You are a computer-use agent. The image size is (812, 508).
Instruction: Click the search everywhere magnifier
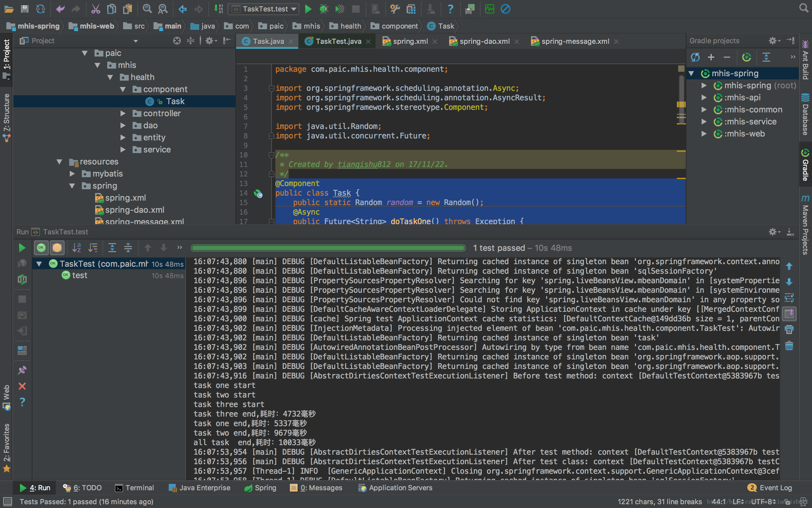pyautogui.click(x=804, y=8)
